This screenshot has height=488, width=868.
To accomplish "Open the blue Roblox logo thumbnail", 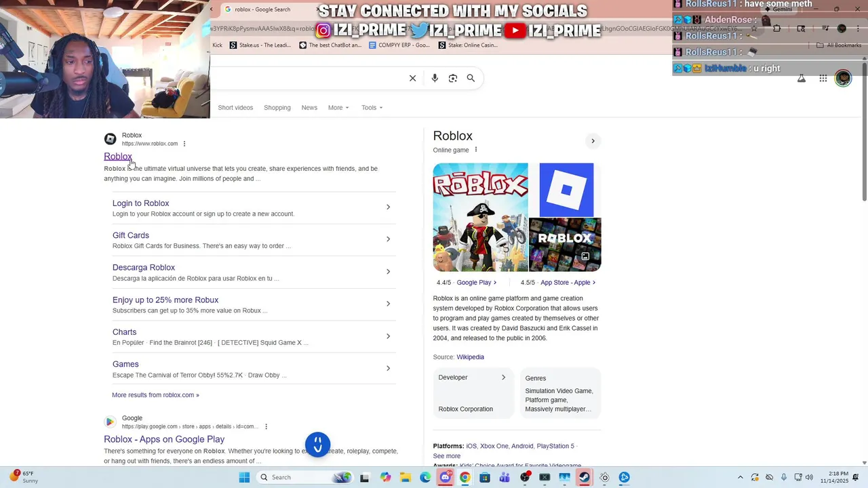I will 566,189.
